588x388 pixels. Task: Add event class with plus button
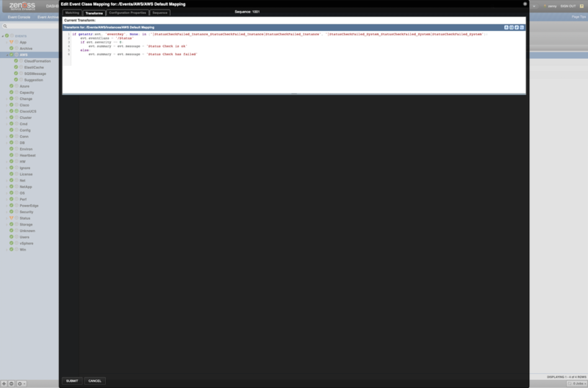pyautogui.click(x=4, y=384)
